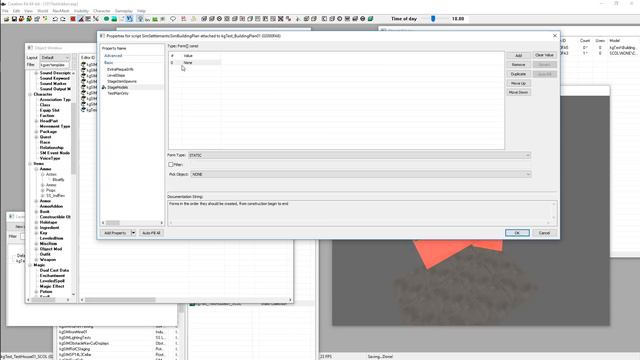Click the Remove button
This screenshot has height=360, width=640.
coord(518,65)
